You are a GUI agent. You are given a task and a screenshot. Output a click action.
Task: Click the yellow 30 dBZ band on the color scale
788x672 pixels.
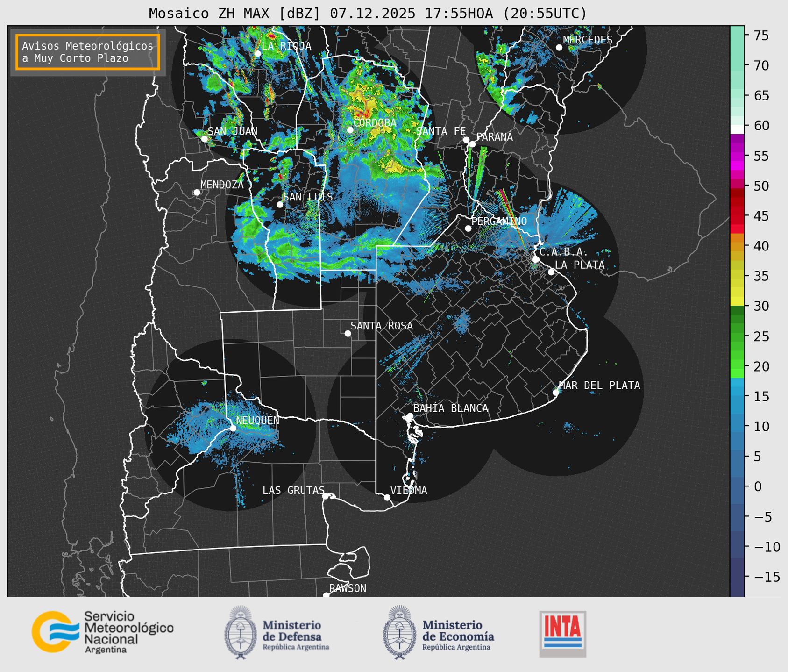(737, 301)
